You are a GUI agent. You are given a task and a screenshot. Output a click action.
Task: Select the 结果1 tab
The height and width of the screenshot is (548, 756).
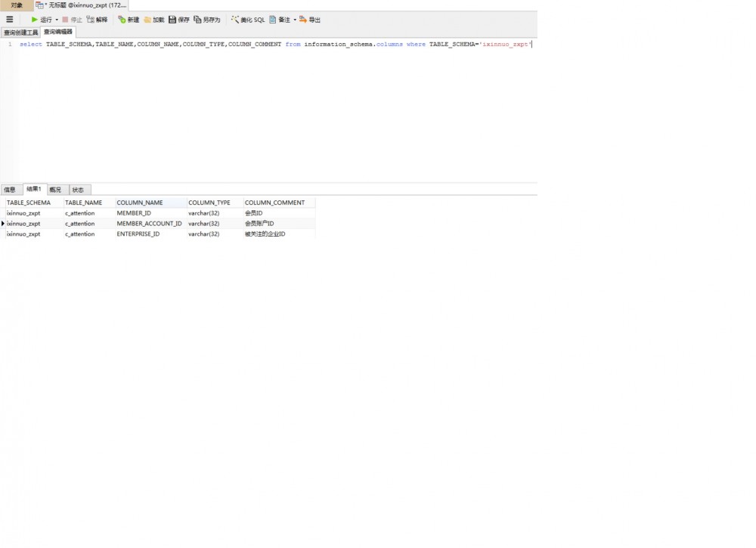pos(34,189)
